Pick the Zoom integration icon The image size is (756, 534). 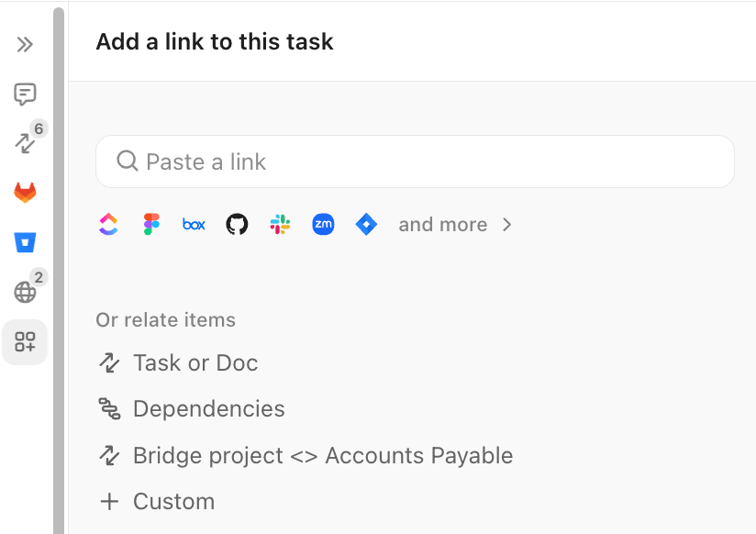pos(323,224)
